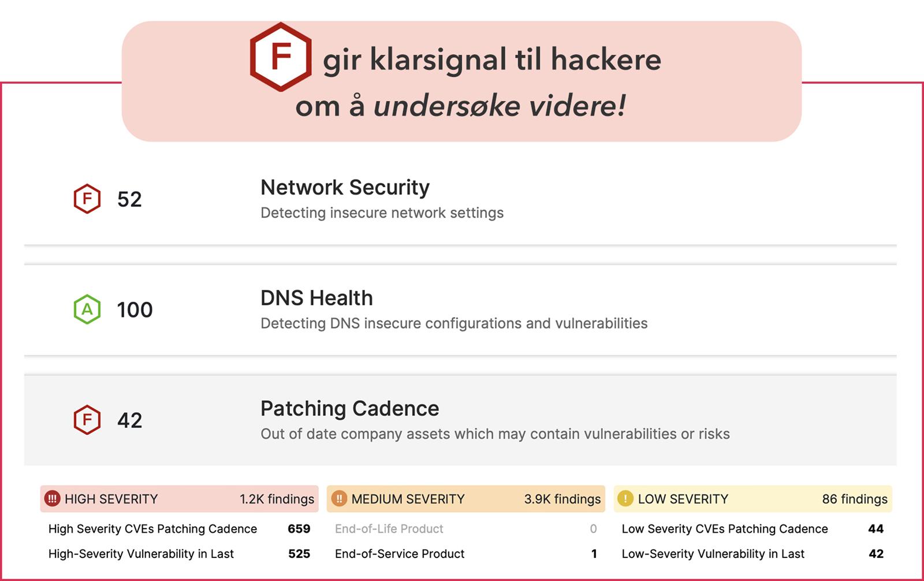Expand the DNS Health row

coord(460,310)
